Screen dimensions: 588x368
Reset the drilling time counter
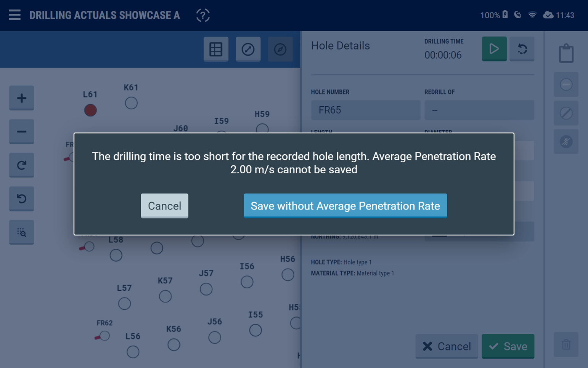522,49
